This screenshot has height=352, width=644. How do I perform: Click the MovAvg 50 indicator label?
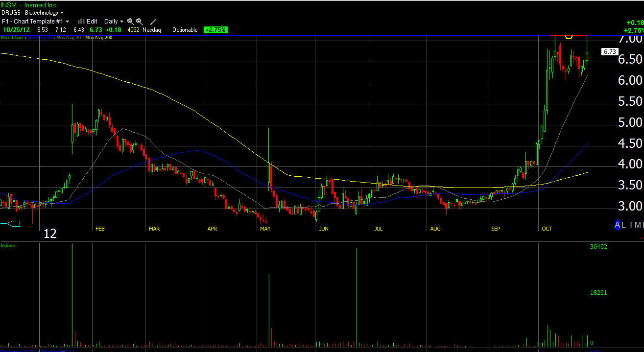[x=40, y=38]
